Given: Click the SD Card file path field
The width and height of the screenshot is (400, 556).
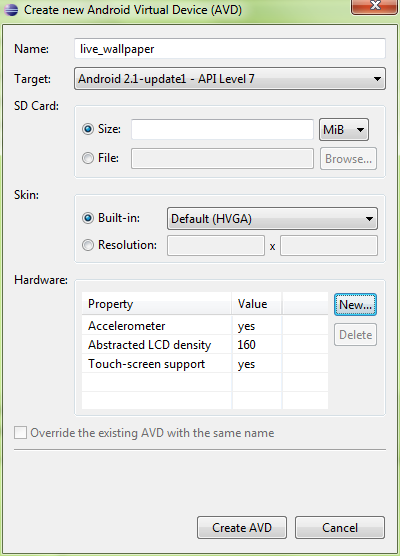Looking at the screenshot, I should pos(222,159).
